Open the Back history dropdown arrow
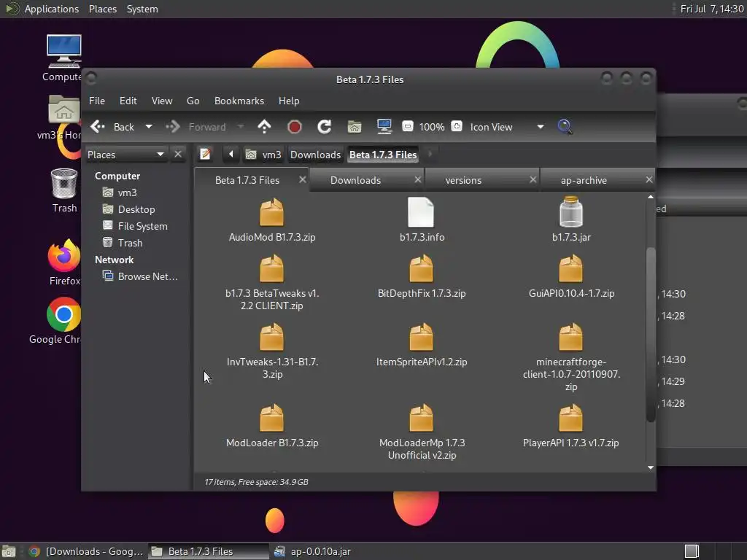The height and width of the screenshot is (560, 747). point(149,127)
